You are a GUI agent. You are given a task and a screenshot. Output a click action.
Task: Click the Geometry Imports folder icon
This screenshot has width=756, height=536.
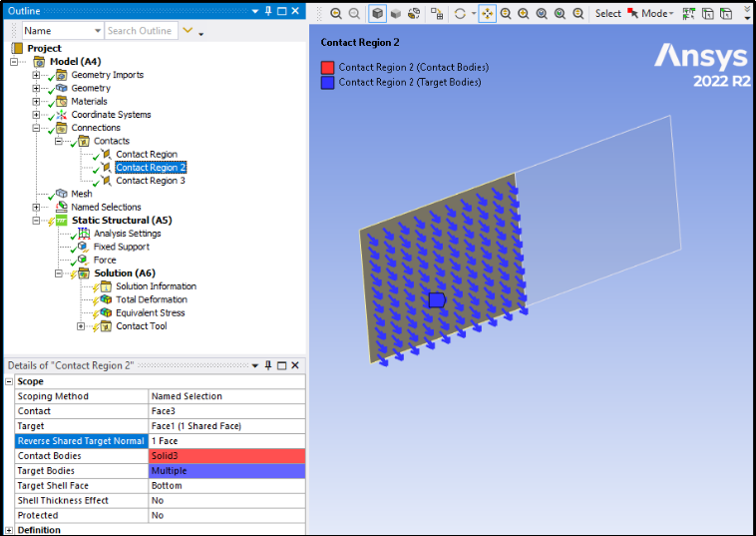tap(61, 75)
